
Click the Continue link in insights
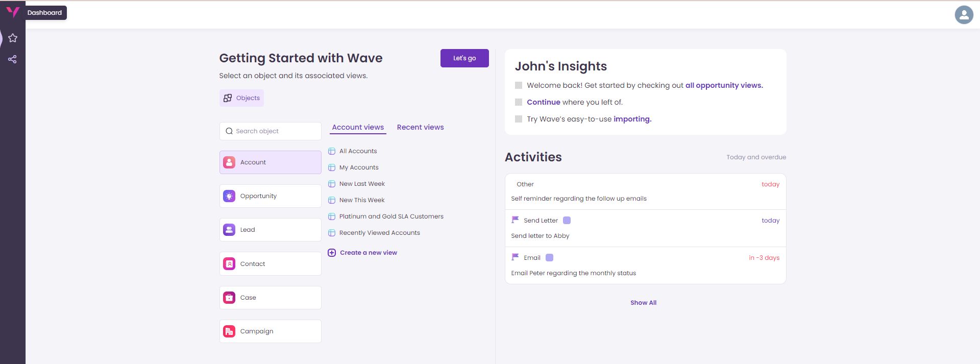pos(544,102)
